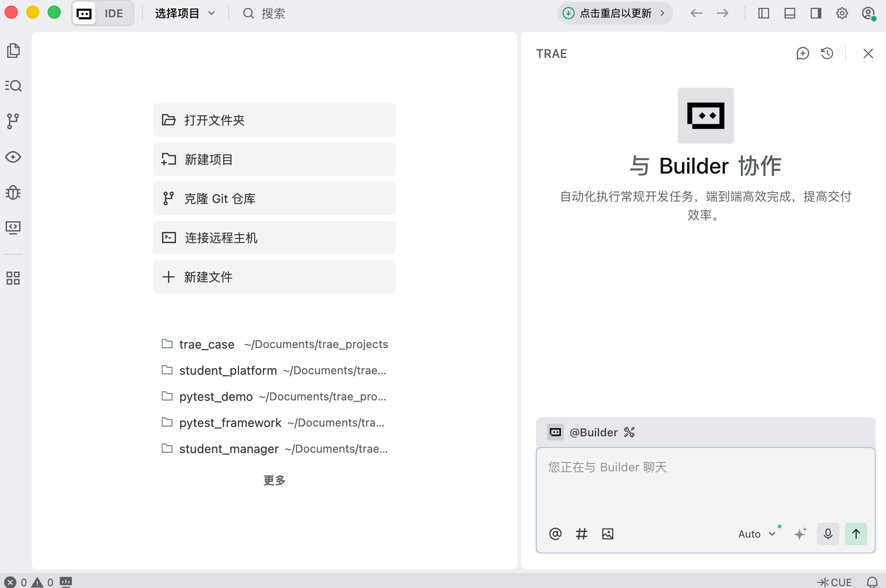Toggle the right AI sidebar layout
The image size is (886, 588).
tap(816, 14)
